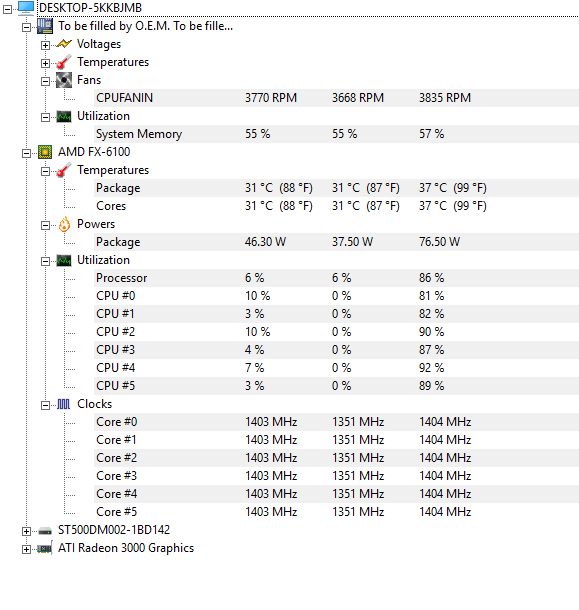
Task: Click the ST500DM002-1BD142 hard drive icon
Action: pos(45,531)
